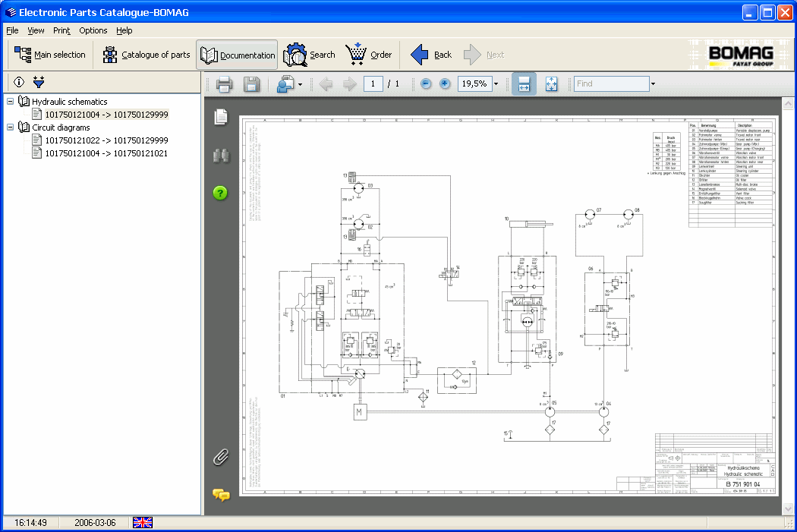The width and height of the screenshot is (797, 532).
Task: Zoom in with the plus button
Action: coord(445,83)
